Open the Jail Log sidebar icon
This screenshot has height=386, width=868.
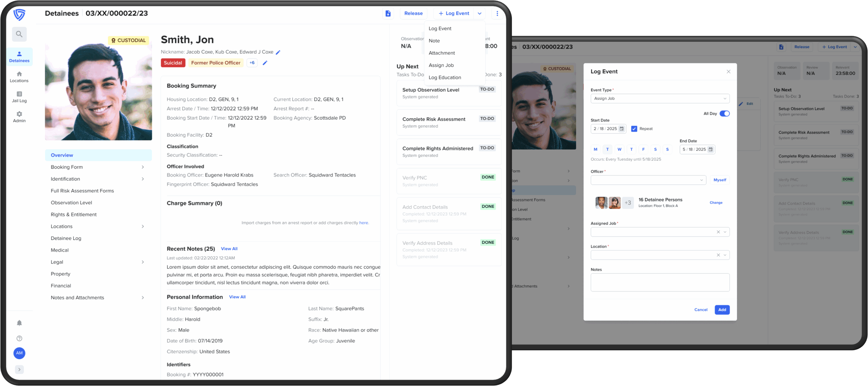[19, 97]
